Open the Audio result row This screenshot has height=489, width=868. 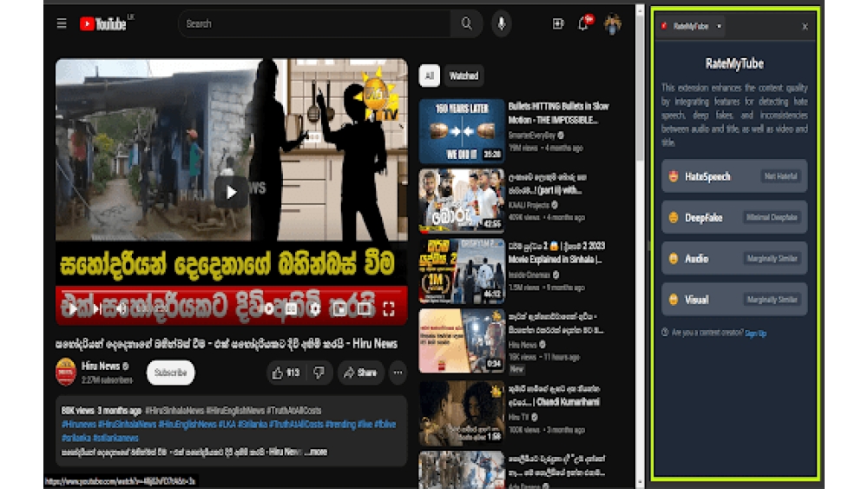734,258
